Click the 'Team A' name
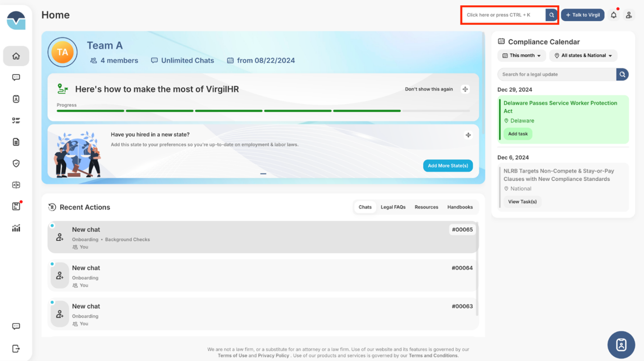The image size is (644, 361). coord(104,46)
